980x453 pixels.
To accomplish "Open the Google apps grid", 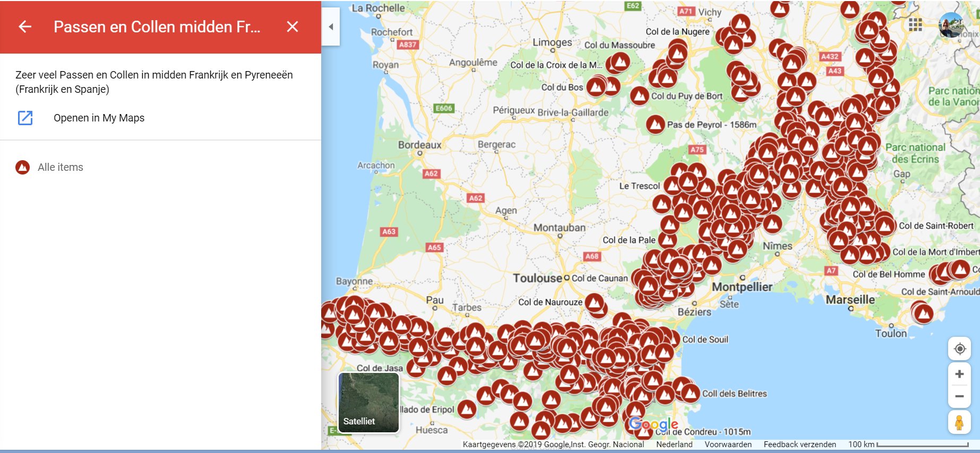I will tap(915, 24).
